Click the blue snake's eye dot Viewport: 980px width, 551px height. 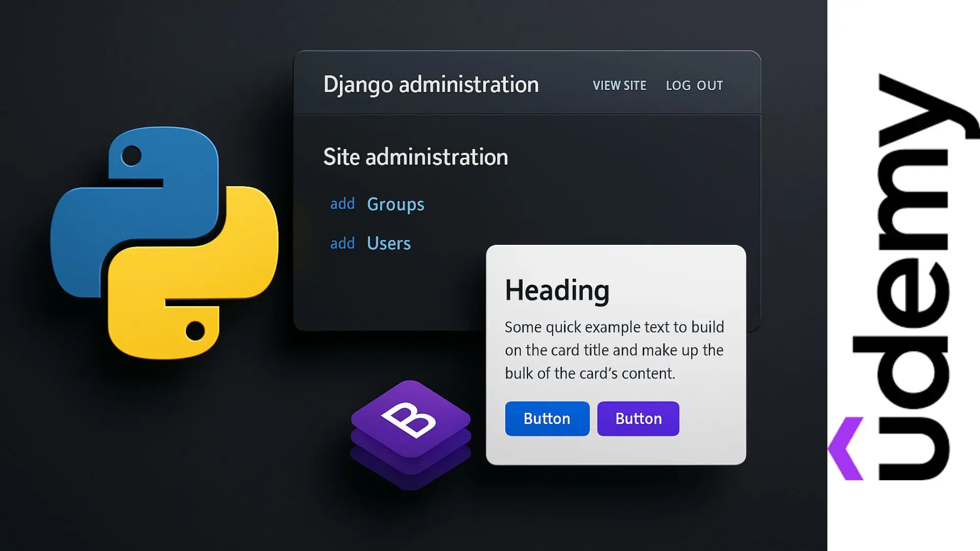[132, 156]
